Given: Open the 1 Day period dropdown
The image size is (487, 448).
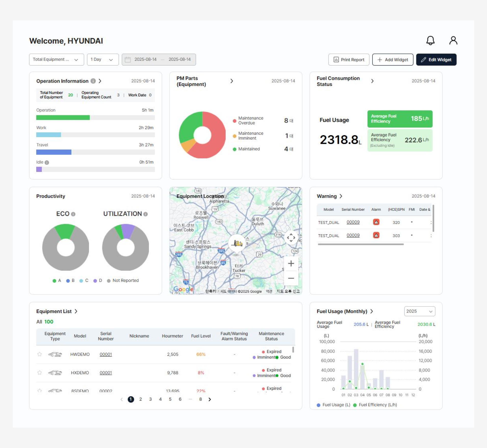Looking at the screenshot, I should pyautogui.click(x=102, y=59).
